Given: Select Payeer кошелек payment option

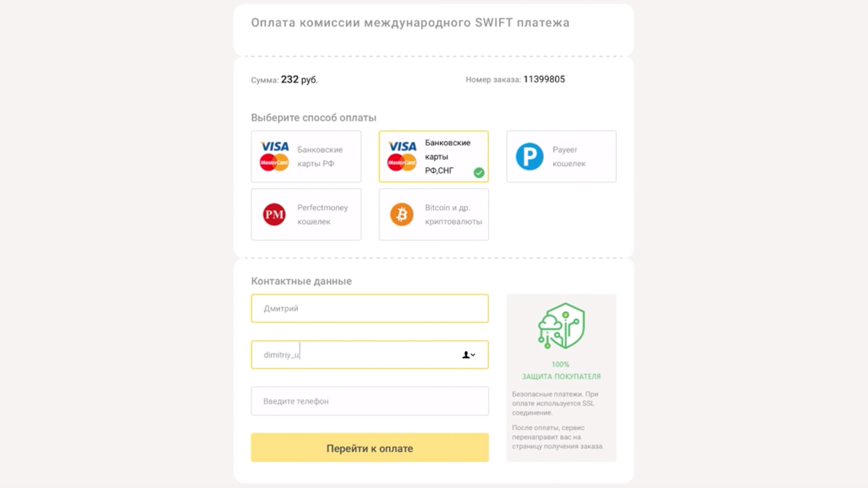Looking at the screenshot, I should pos(561,156).
